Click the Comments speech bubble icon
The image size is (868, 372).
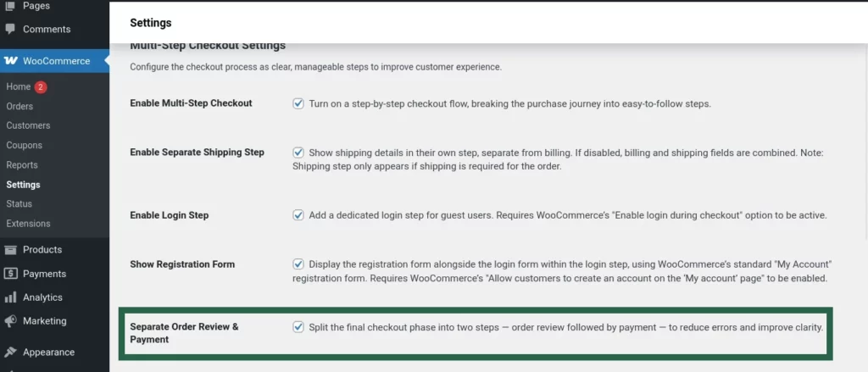10,29
